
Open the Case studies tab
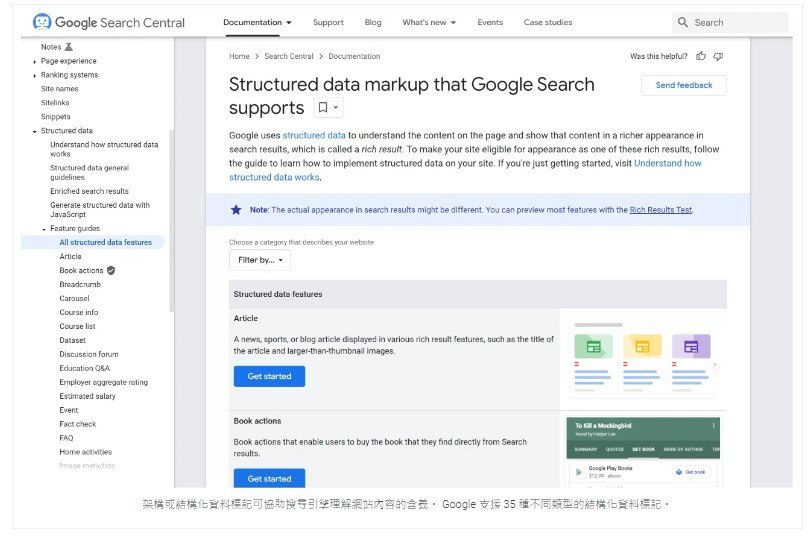(548, 22)
